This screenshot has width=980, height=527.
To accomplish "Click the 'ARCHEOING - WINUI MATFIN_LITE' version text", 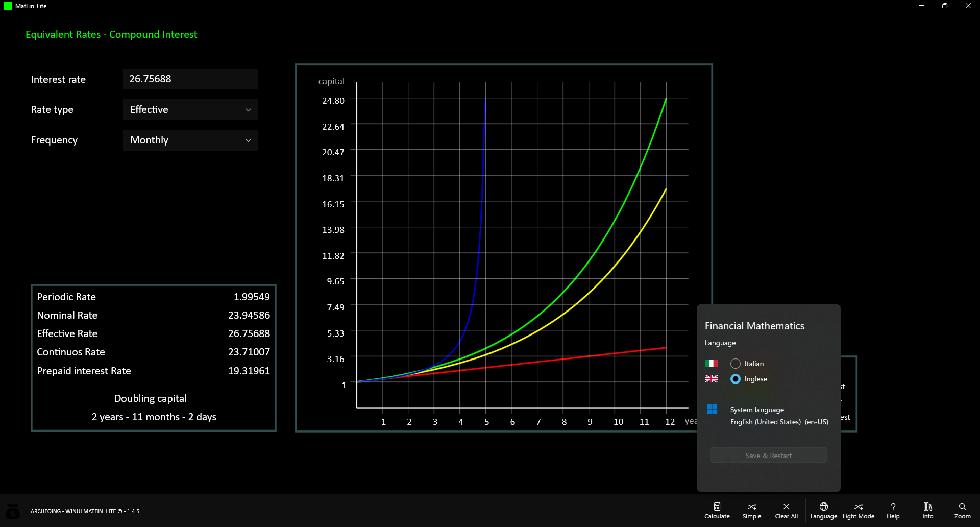I will [85, 511].
